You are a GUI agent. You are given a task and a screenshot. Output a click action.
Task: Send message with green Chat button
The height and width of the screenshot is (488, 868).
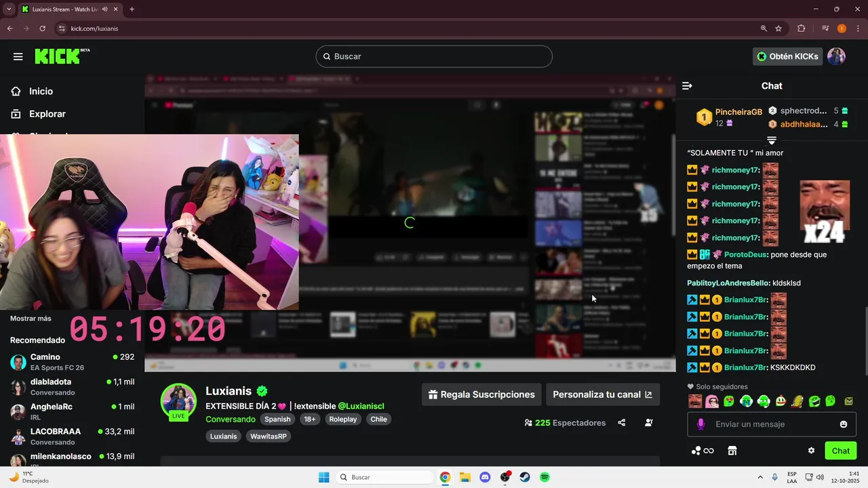(841, 451)
